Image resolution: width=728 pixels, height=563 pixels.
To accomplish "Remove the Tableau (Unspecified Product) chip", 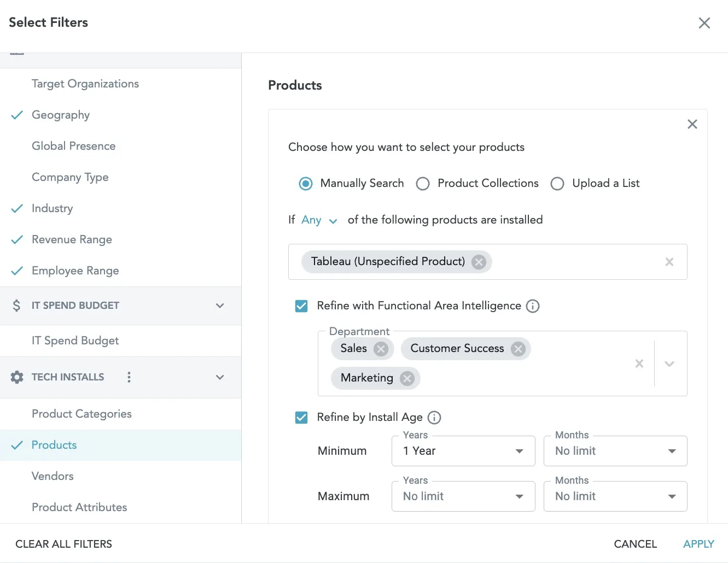I will coord(479,262).
